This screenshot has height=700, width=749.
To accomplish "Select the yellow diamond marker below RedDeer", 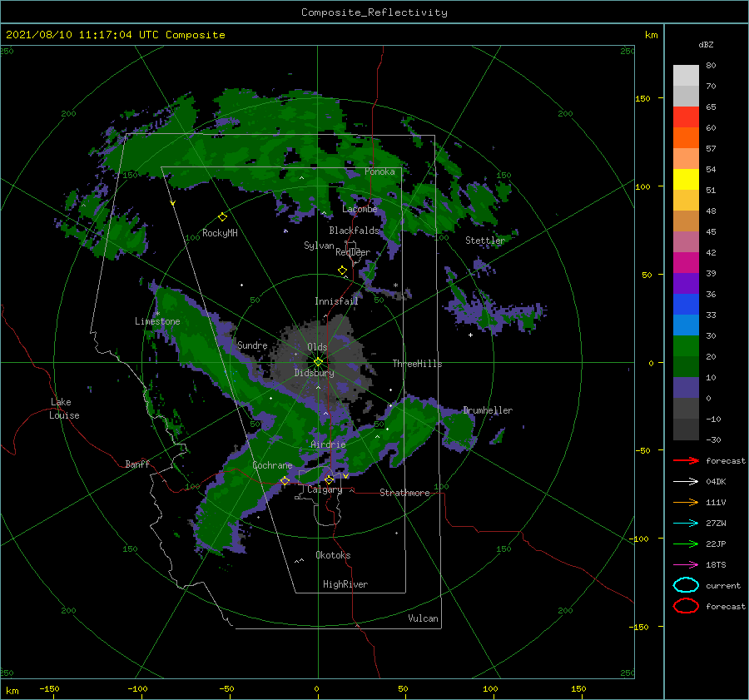I will click(x=343, y=271).
